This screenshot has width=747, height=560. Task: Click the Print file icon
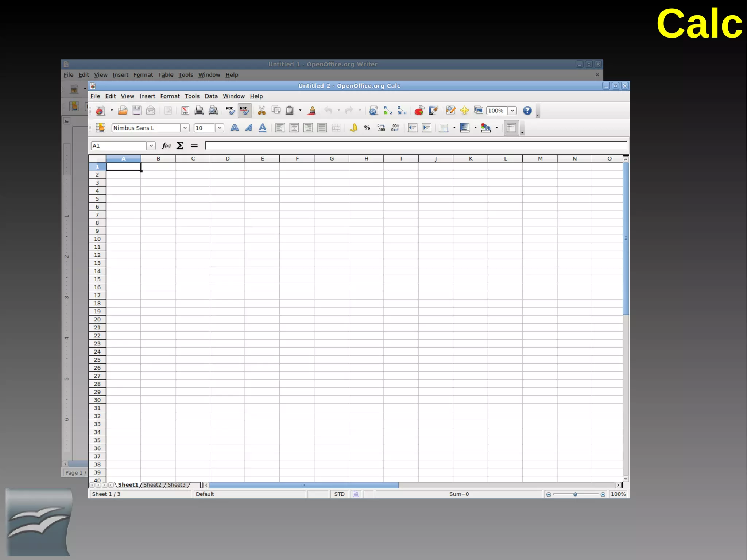click(199, 111)
